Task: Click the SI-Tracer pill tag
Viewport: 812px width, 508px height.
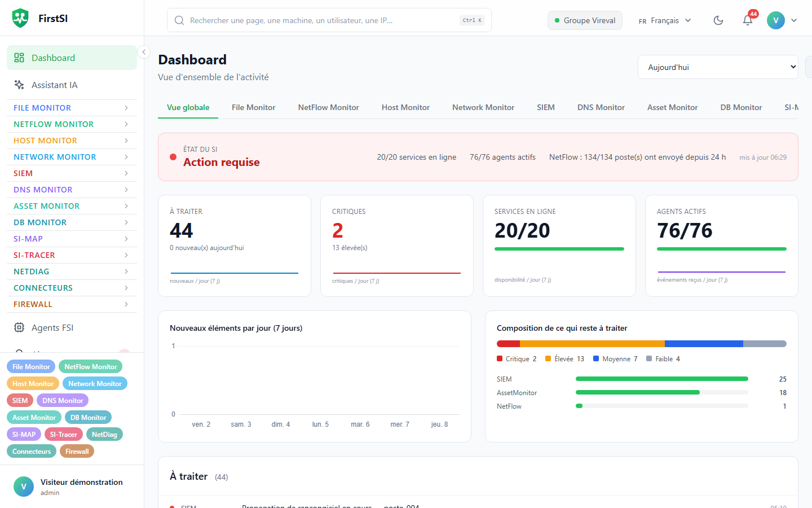Action: (63, 435)
